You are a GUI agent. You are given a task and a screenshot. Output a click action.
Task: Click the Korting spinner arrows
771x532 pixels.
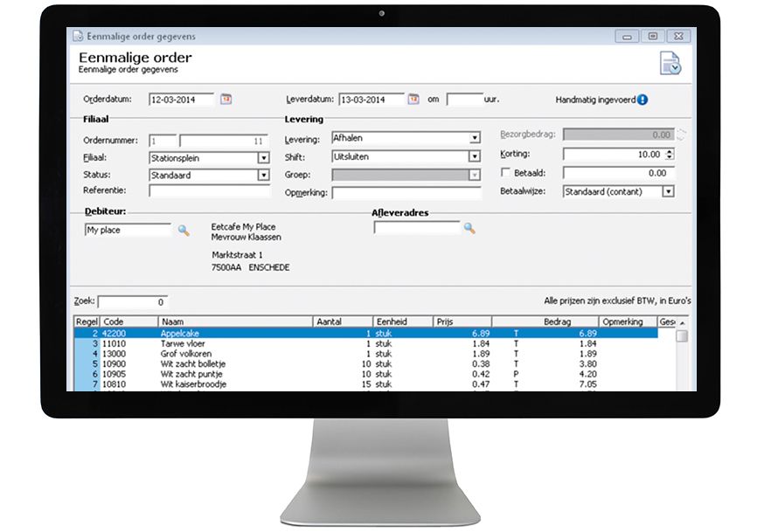click(670, 155)
